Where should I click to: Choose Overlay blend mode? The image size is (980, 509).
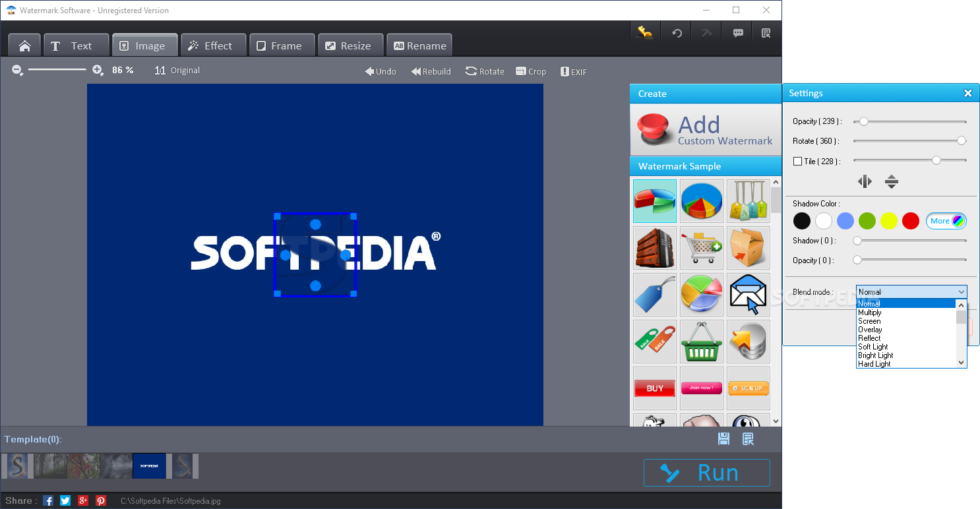point(906,330)
